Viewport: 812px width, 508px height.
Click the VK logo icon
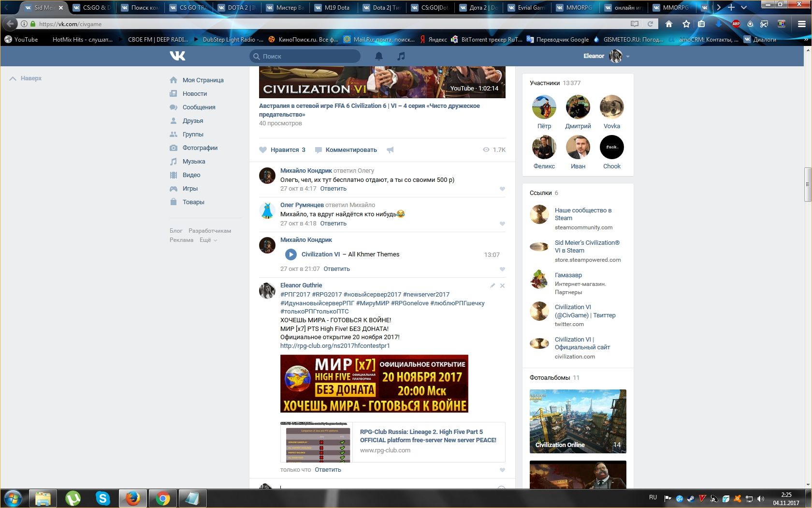tap(177, 56)
